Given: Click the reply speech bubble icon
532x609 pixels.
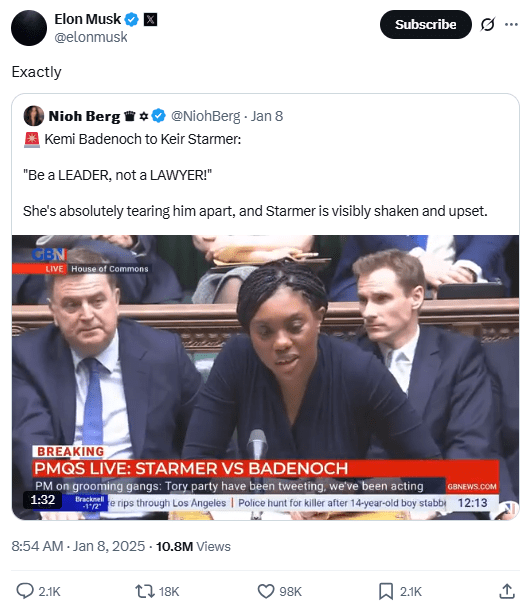Looking at the screenshot, I should pyautogui.click(x=25, y=591).
